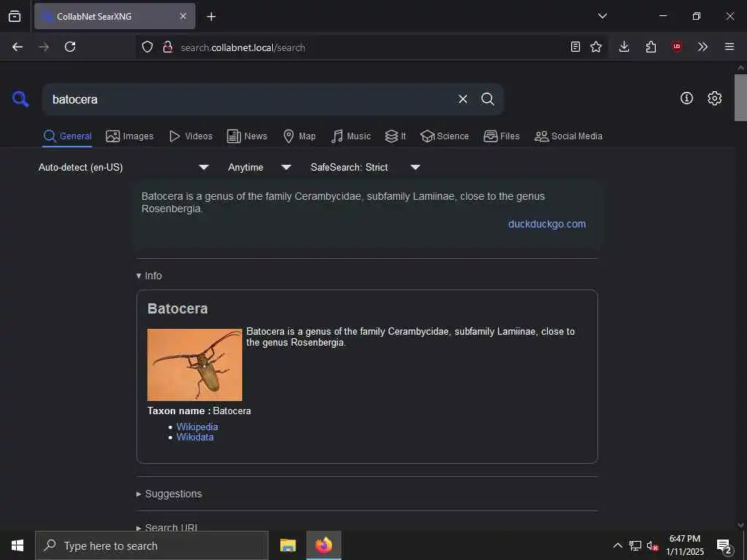Switch to the Files category
The image size is (747, 560).
pyautogui.click(x=501, y=136)
